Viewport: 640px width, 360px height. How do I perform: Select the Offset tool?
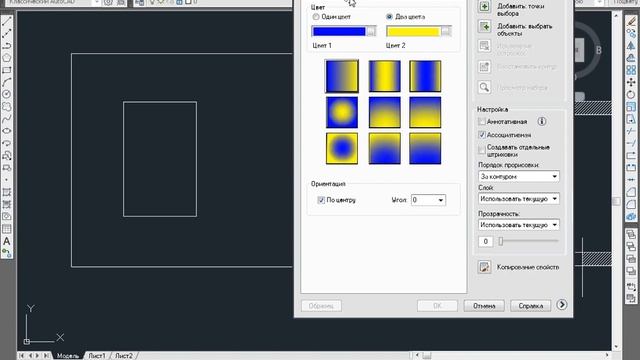click(x=631, y=58)
